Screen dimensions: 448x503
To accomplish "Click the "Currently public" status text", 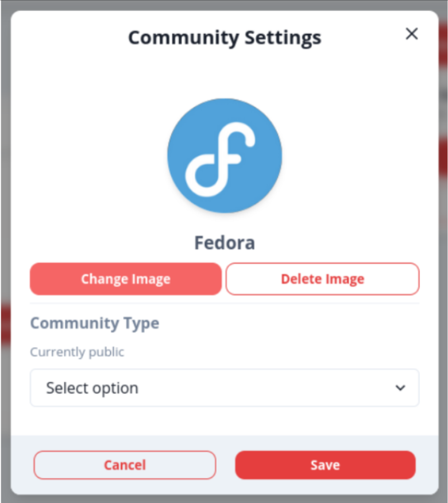I will coord(77,352).
